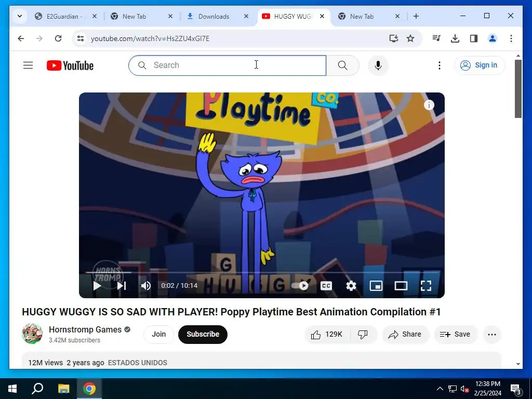Like the video with 129K likes
The width and height of the screenshot is (532, 399).
[327, 335]
